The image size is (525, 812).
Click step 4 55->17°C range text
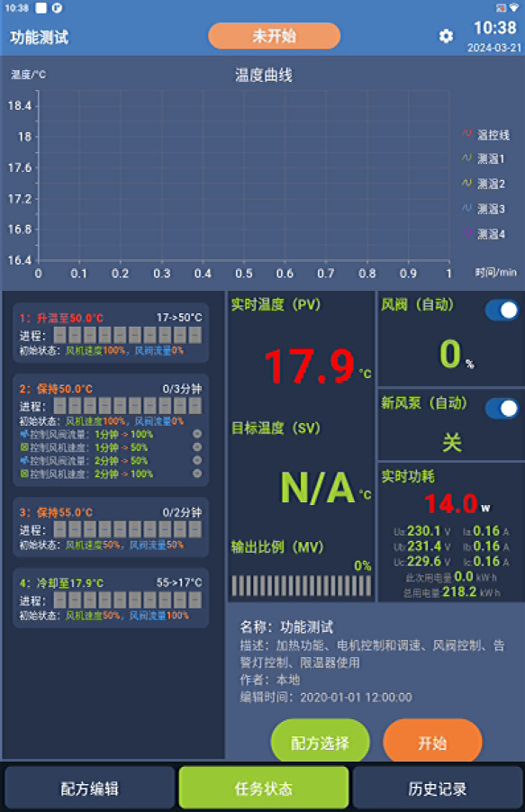[179, 582]
